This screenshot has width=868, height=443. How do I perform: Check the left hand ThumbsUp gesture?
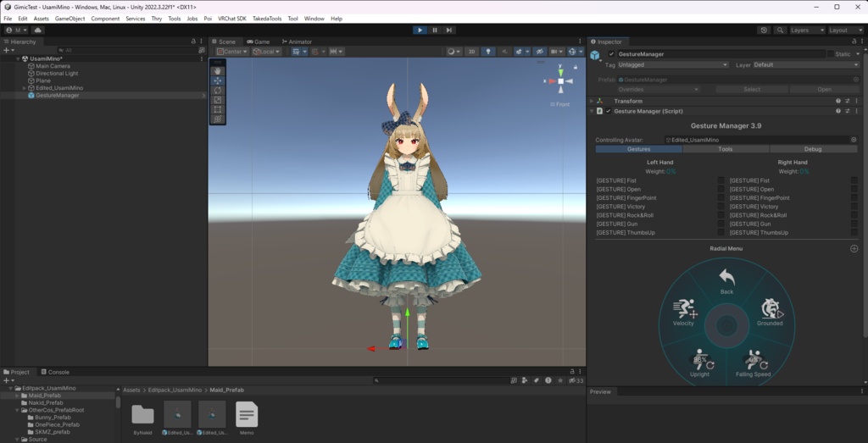coord(721,232)
